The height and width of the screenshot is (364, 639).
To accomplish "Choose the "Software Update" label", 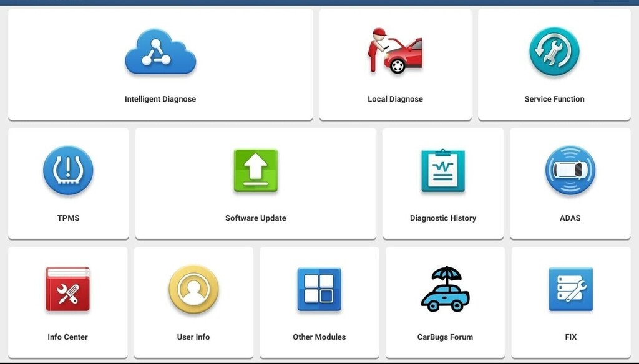I will (x=256, y=218).
